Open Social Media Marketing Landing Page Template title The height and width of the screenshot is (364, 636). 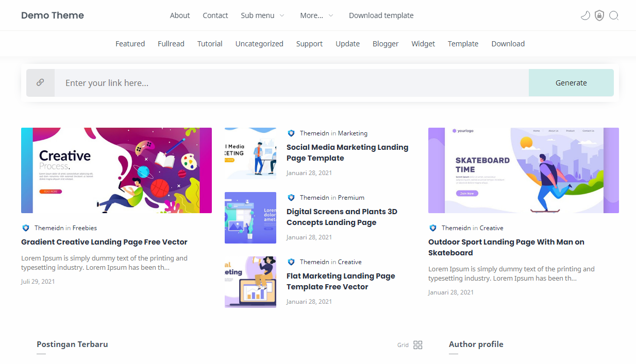(x=347, y=152)
